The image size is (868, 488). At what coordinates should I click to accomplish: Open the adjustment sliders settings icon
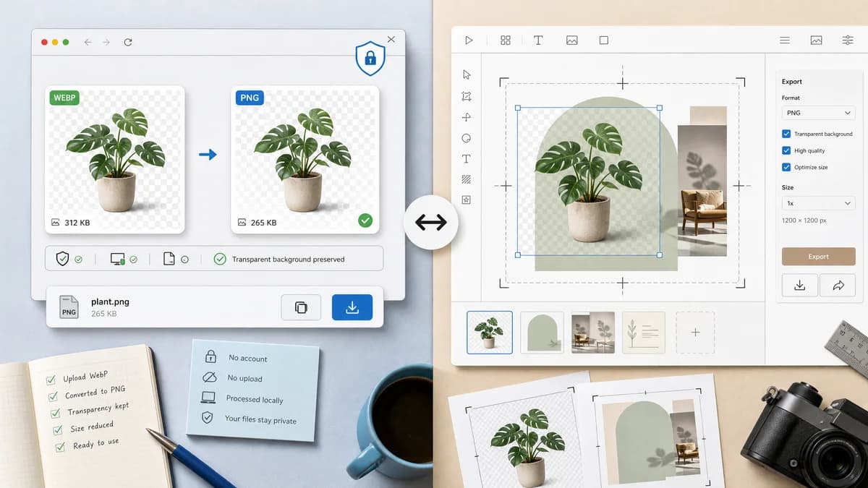tap(848, 40)
